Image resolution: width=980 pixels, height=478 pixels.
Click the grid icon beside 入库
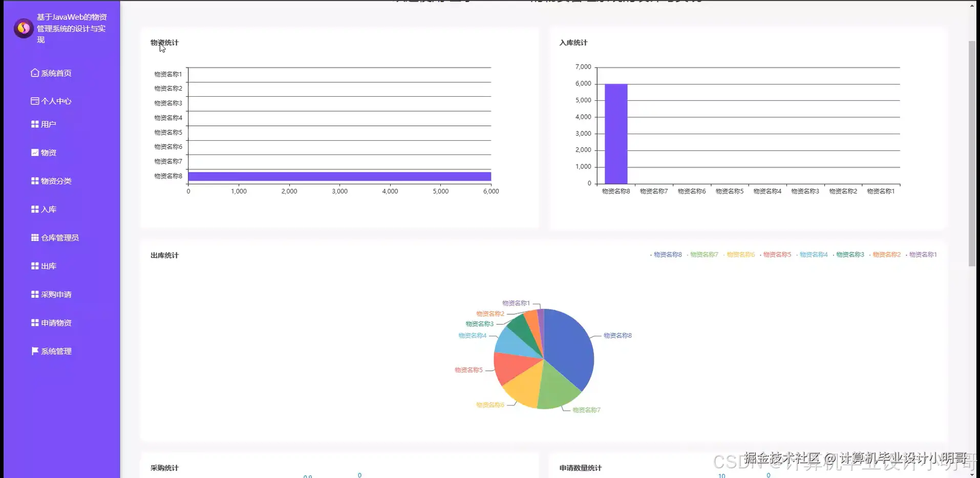coord(35,209)
